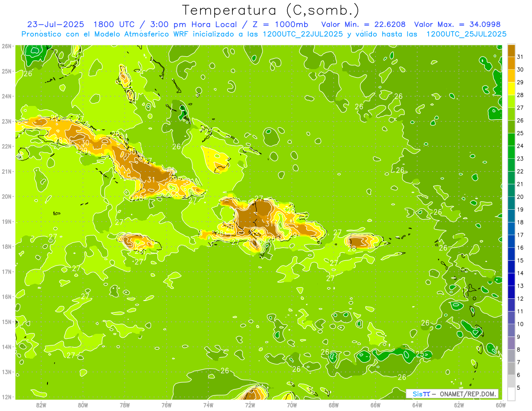The width and height of the screenshot is (532, 411).
Task: Click latitude axis label 14N
Action: pos(7,347)
